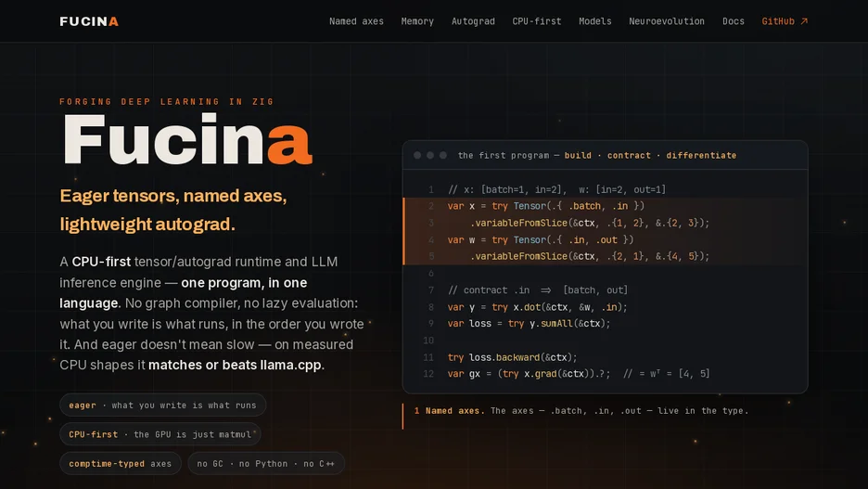Jump to the CPU-first section
This screenshot has height=489, width=868.
click(x=537, y=21)
